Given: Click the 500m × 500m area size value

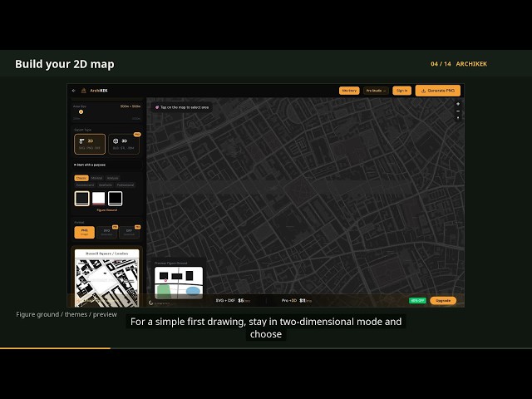Looking at the screenshot, I should click(x=131, y=106).
